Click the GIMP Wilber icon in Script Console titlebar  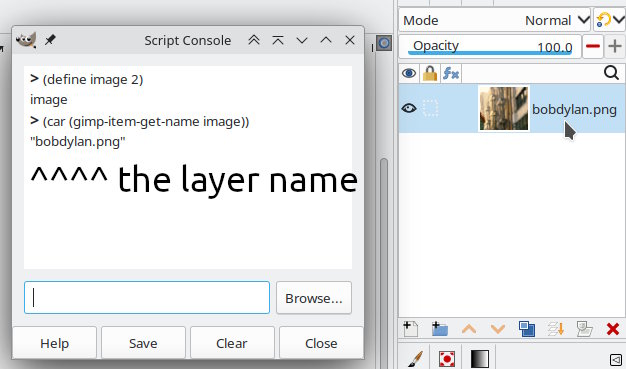26,40
